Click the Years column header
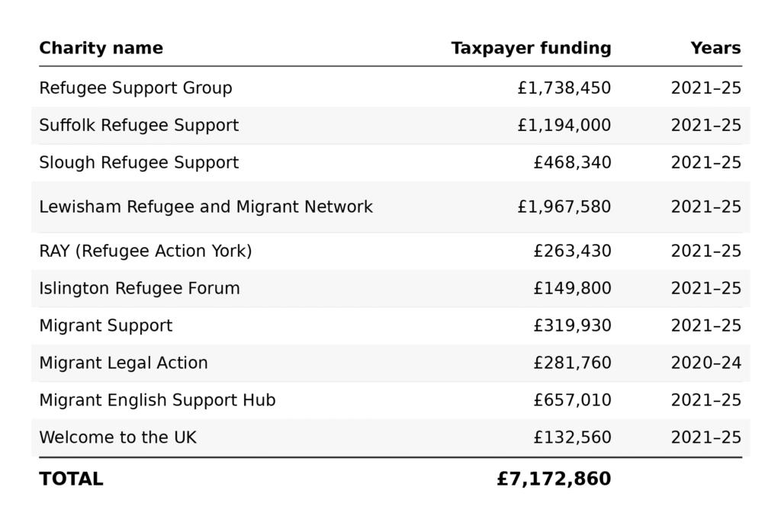781x532 pixels. [715, 48]
